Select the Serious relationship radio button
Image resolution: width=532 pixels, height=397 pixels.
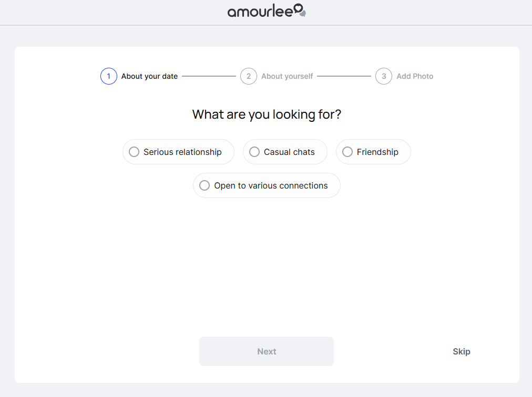[134, 152]
